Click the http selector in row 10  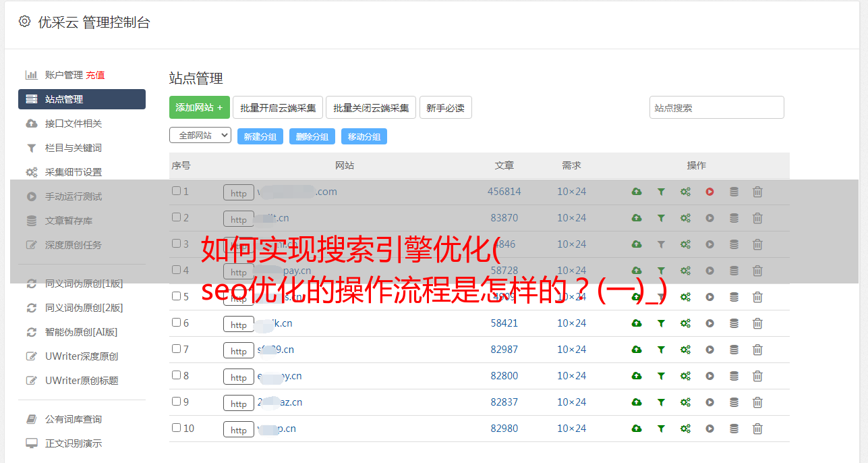coord(239,429)
